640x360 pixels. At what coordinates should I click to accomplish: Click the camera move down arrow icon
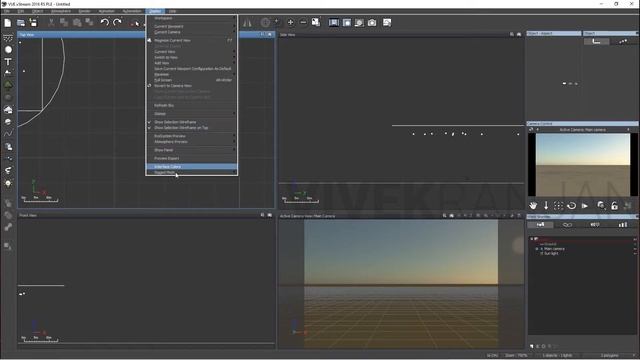pos(546,205)
